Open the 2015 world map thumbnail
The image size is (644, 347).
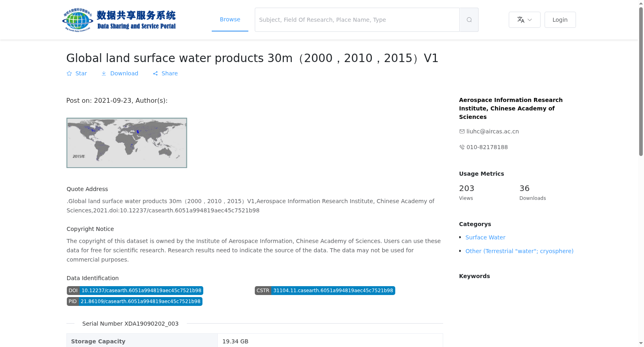tap(127, 143)
